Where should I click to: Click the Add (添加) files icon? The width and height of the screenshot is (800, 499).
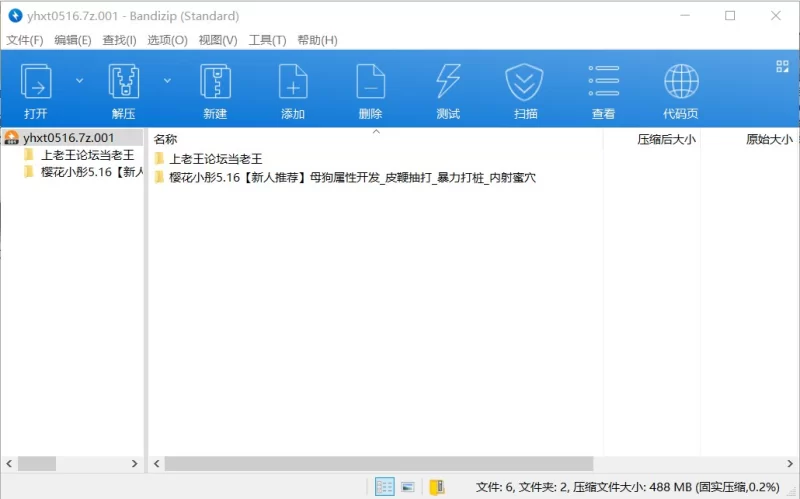click(x=293, y=82)
